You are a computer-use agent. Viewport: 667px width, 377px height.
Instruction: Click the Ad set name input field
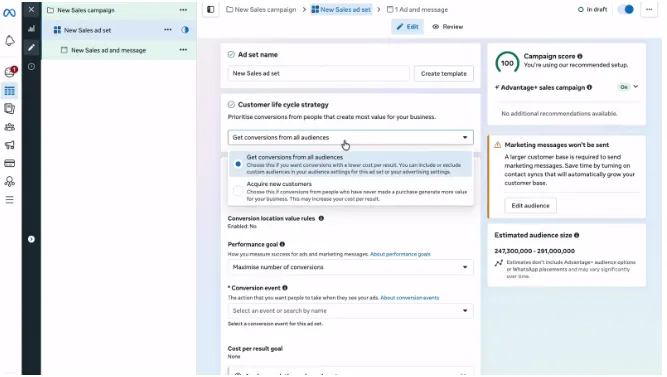[319, 74]
